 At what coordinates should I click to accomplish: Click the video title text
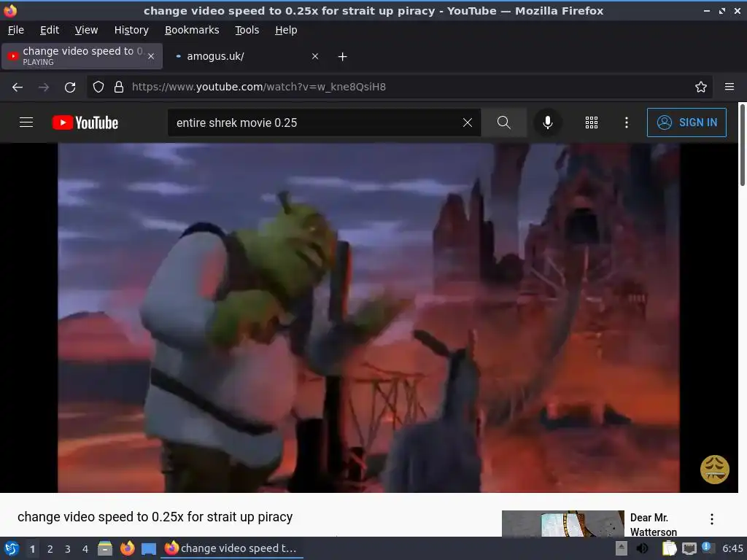pos(155,517)
